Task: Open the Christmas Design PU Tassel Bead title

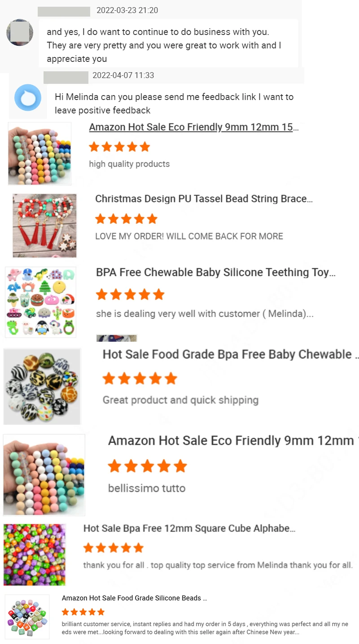Action: [204, 199]
